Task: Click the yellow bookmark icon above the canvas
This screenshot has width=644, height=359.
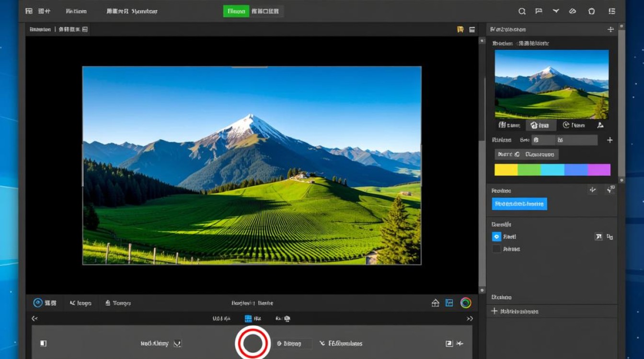Action: pos(460,30)
